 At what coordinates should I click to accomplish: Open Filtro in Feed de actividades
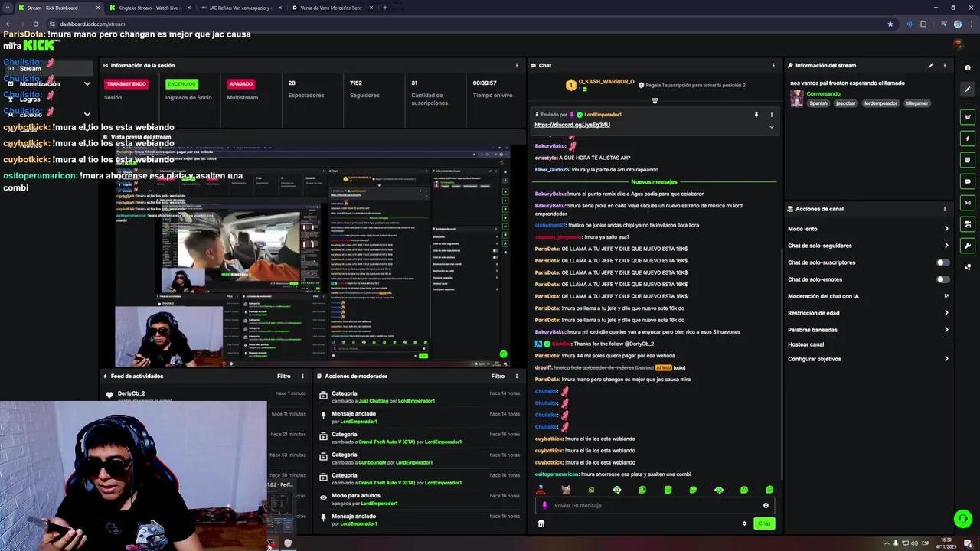[283, 377]
